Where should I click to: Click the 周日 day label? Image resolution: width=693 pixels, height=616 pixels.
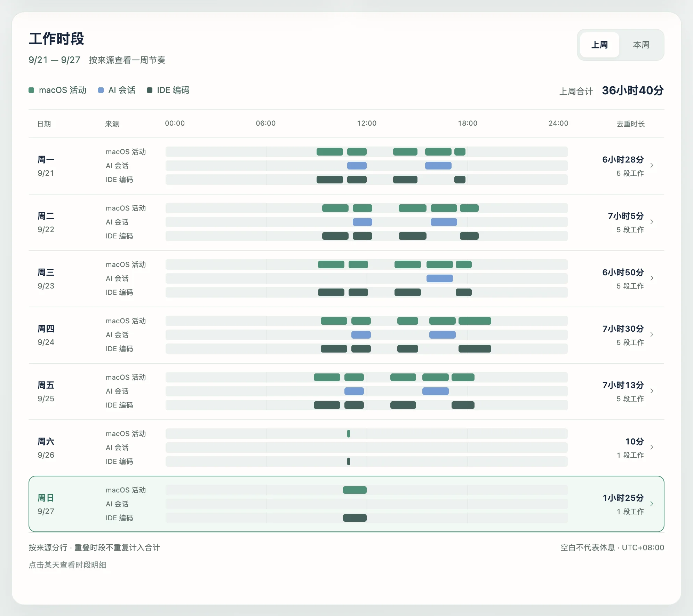click(46, 498)
